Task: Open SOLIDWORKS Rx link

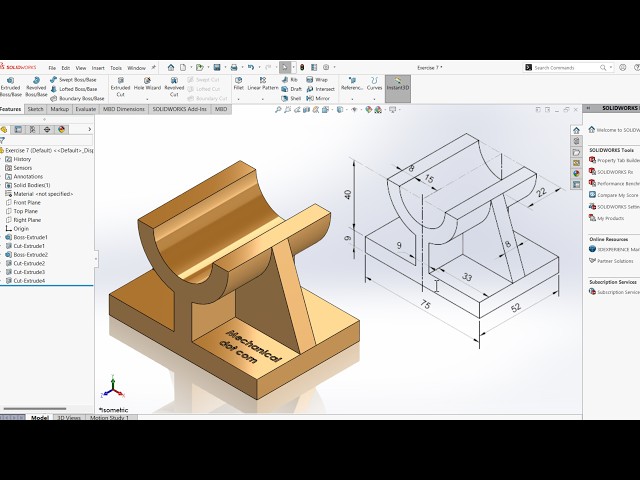Action: click(611, 172)
